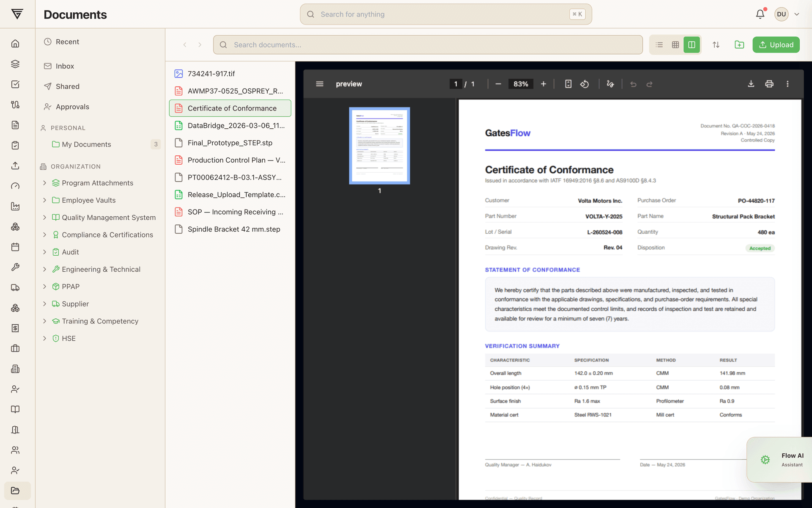812x508 pixels.
Task: Open the calendar icon in rail
Action: [x=15, y=247]
